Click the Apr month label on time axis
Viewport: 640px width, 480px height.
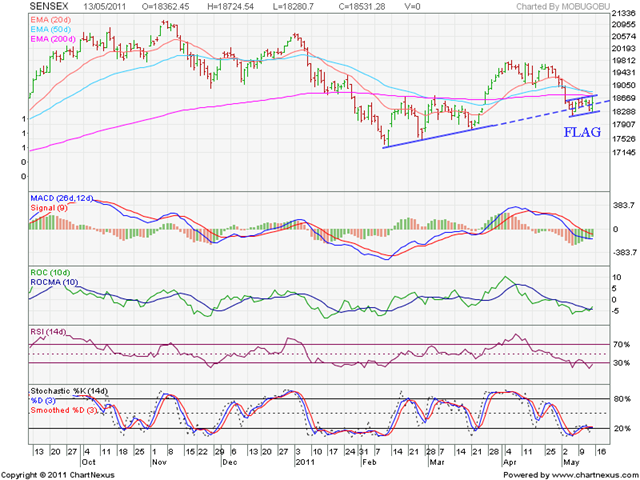(x=510, y=462)
